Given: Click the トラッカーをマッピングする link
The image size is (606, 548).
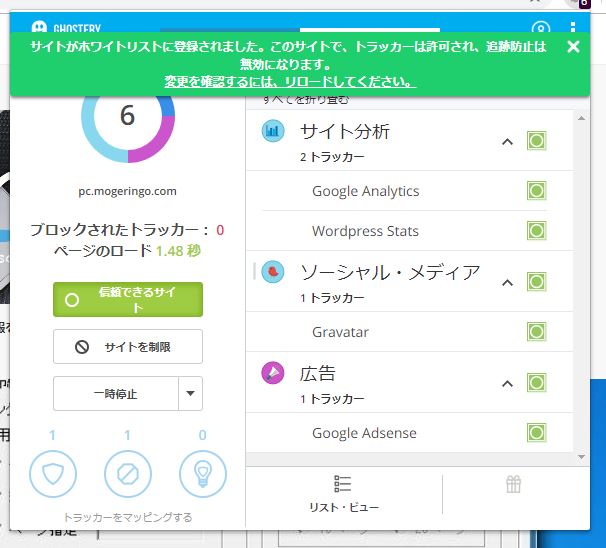Looking at the screenshot, I should [128, 517].
